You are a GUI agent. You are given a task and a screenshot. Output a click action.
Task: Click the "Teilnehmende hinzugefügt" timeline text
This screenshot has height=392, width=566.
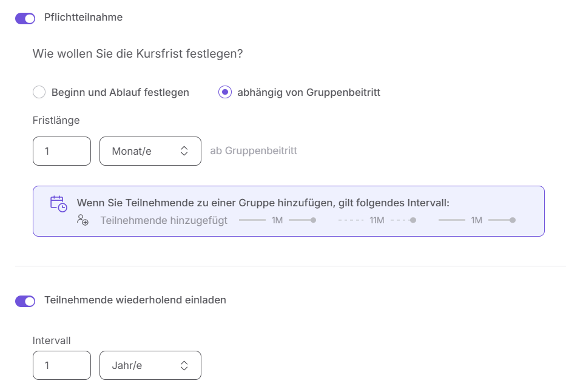(164, 220)
